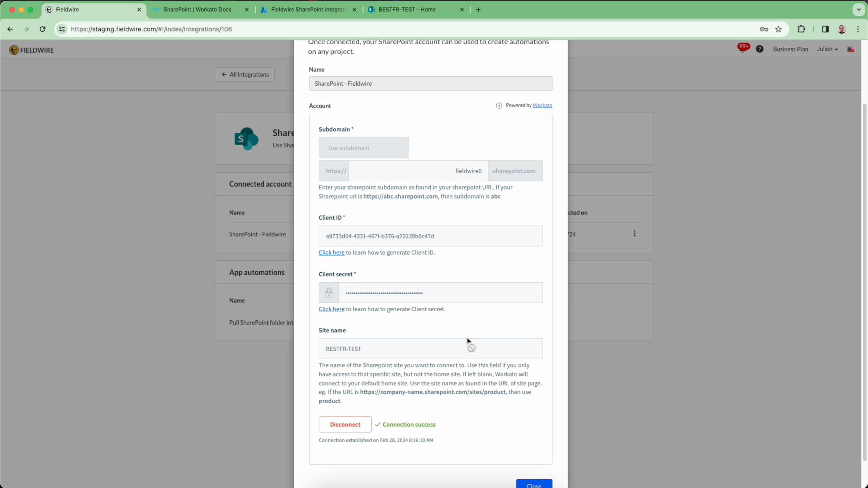Click the notifications bell with 99+ badge
This screenshot has height=488, width=868.
[x=742, y=49]
